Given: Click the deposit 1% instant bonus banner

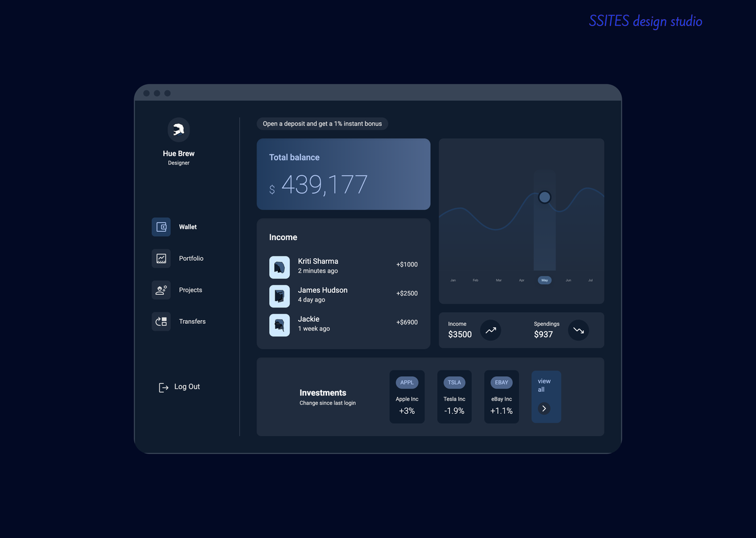Looking at the screenshot, I should click(323, 123).
